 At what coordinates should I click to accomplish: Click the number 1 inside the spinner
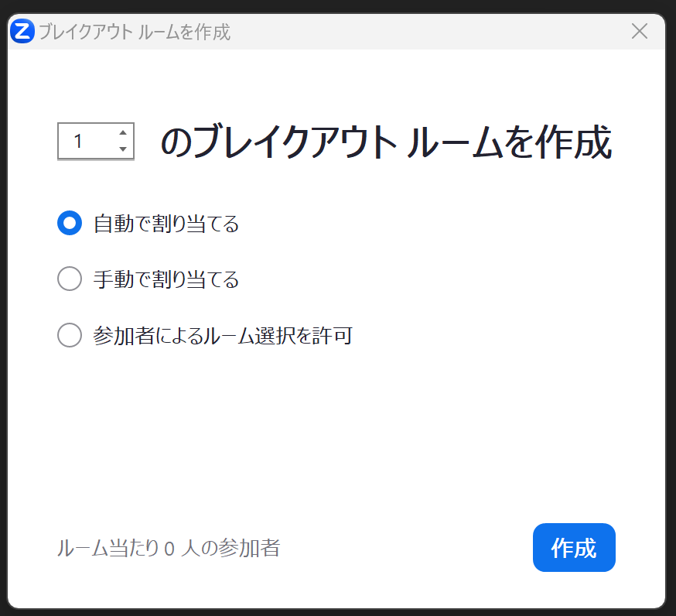[78, 141]
